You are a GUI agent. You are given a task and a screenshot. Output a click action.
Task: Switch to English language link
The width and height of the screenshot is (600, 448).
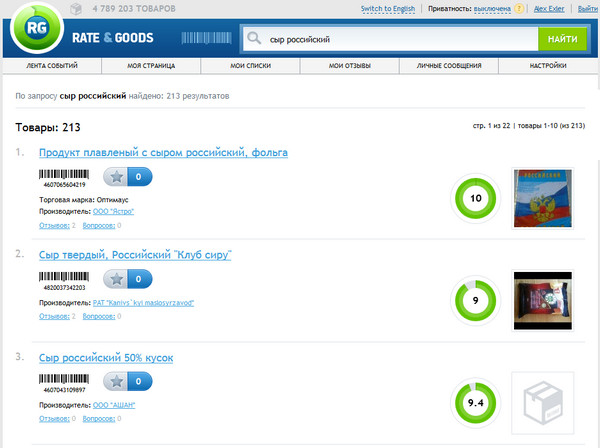[387, 8]
